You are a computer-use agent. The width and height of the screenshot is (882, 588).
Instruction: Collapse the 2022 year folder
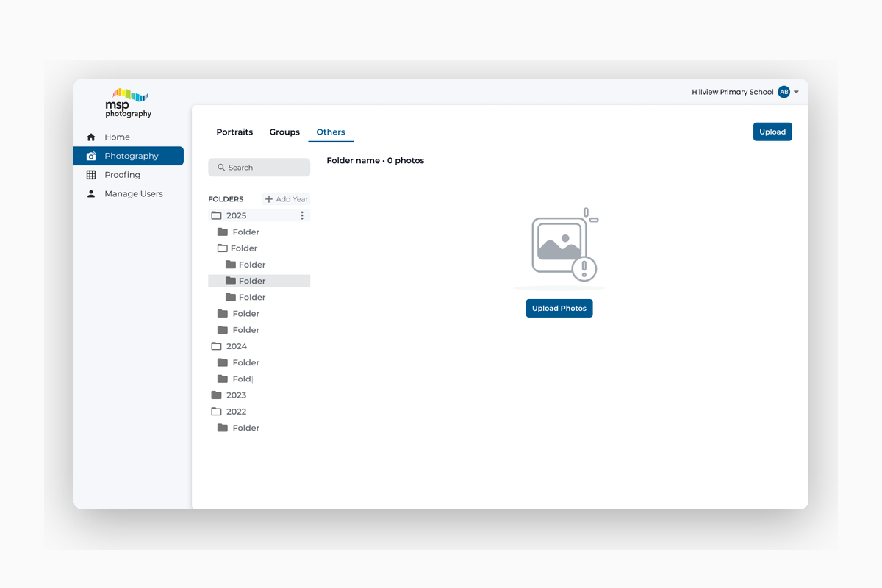[216, 412]
